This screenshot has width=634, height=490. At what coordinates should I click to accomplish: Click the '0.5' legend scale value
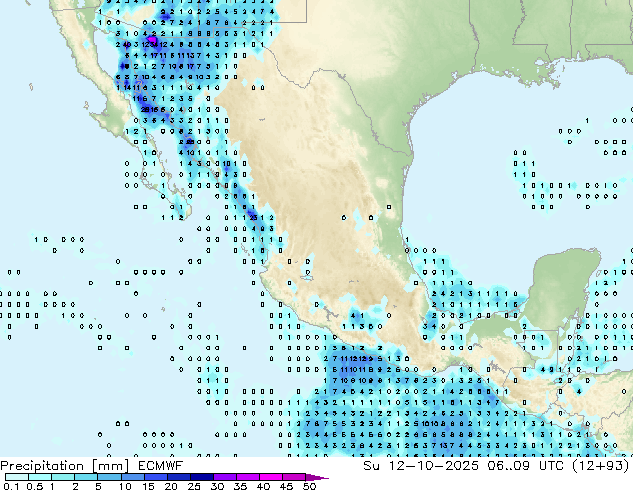click(35, 486)
